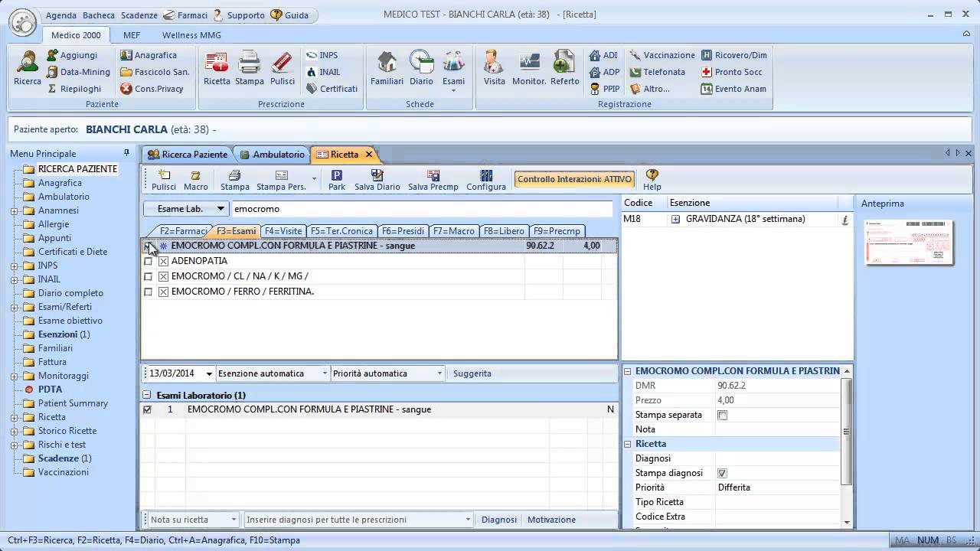Open the Monitor. heartbeat icon

[529, 68]
